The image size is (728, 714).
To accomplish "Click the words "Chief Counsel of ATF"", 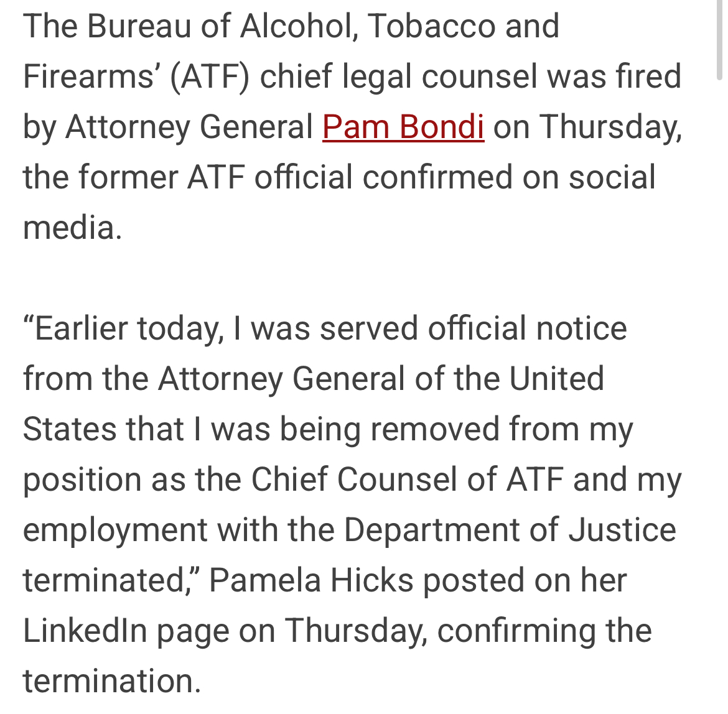I will click(408, 479).
